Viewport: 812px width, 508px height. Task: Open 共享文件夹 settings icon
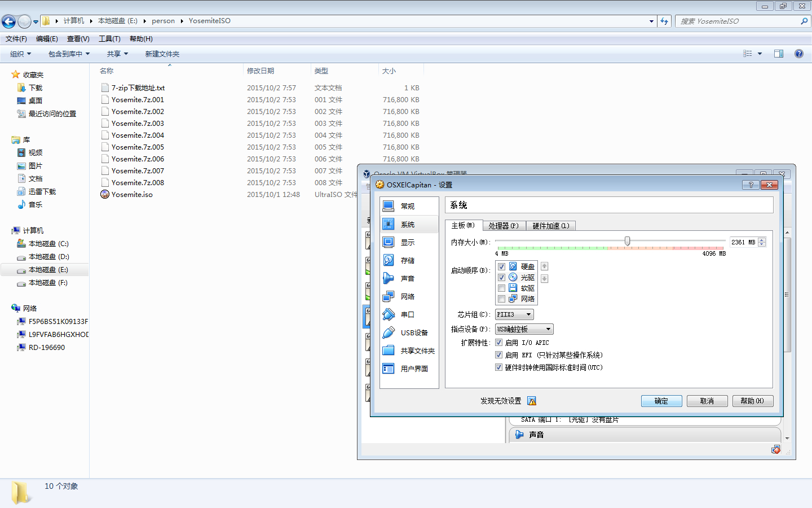(389, 351)
